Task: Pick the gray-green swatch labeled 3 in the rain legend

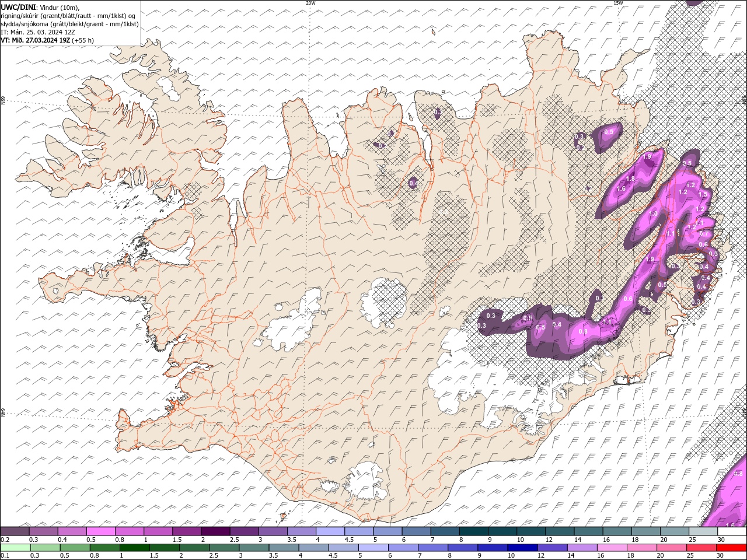Action: (254, 548)
